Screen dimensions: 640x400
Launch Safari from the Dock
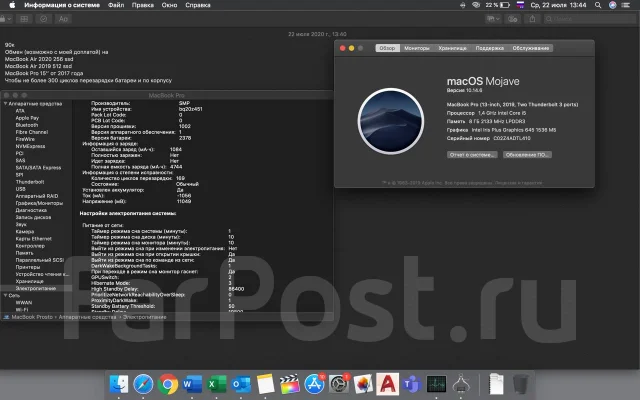143,384
